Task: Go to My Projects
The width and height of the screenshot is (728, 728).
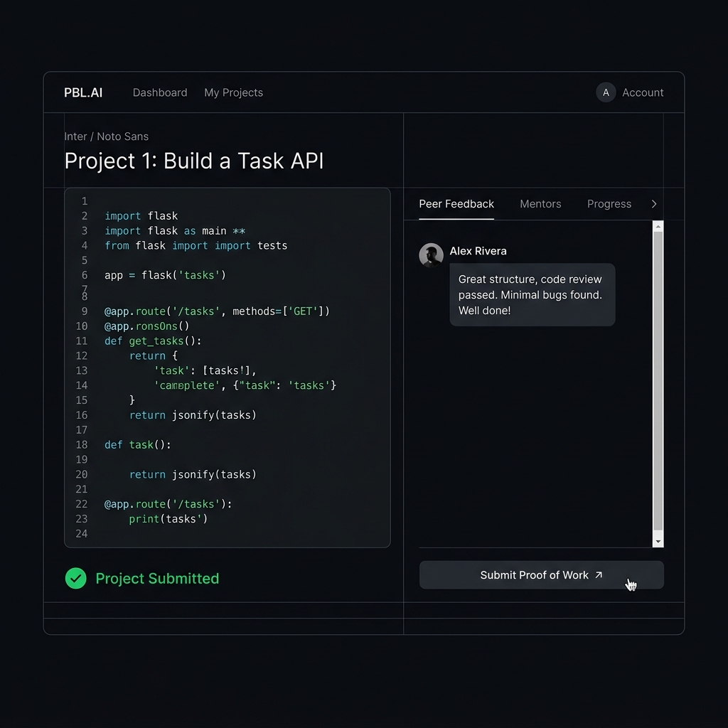Action: pyautogui.click(x=233, y=92)
